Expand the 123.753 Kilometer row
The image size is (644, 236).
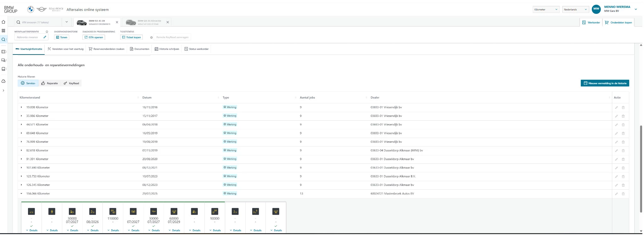tap(21, 176)
